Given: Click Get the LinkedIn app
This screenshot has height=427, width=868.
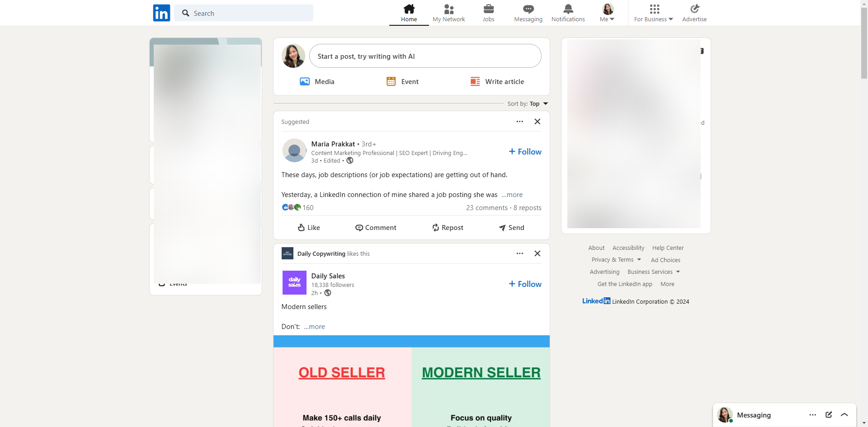Looking at the screenshot, I should tap(625, 284).
